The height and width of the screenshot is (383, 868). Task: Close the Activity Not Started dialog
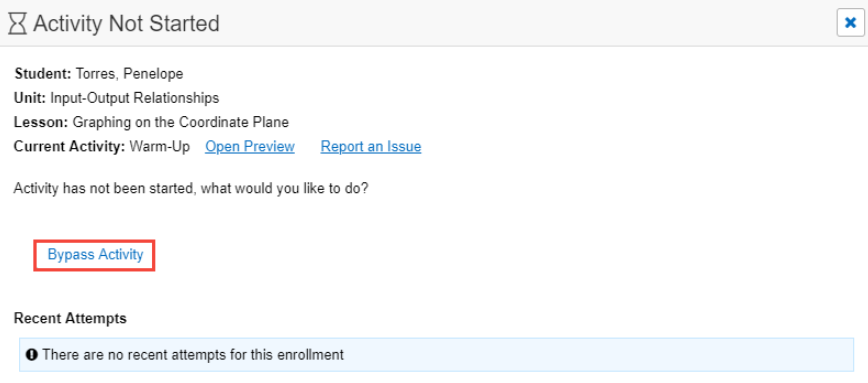[x=850, y=23]
